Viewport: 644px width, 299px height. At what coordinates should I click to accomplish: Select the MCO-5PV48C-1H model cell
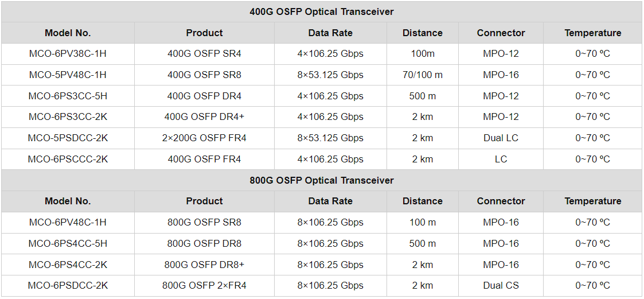(68, 75)
